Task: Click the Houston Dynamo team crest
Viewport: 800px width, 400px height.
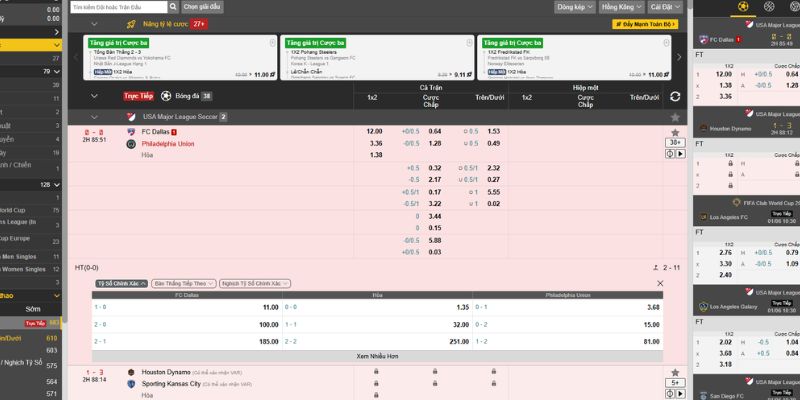Action: coord(131,372)
